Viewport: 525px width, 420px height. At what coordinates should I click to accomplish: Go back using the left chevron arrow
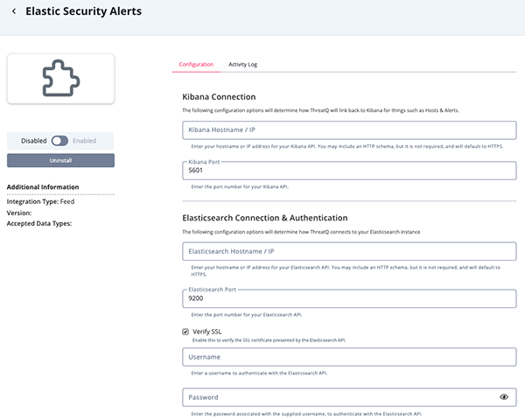pyautogui.click(x=14, y=11)
